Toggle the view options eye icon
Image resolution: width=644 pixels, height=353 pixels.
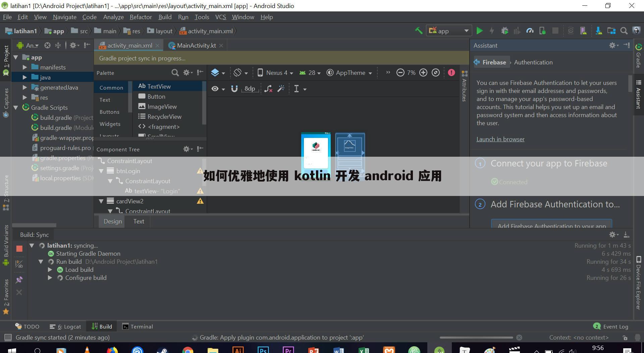point(215,89)
